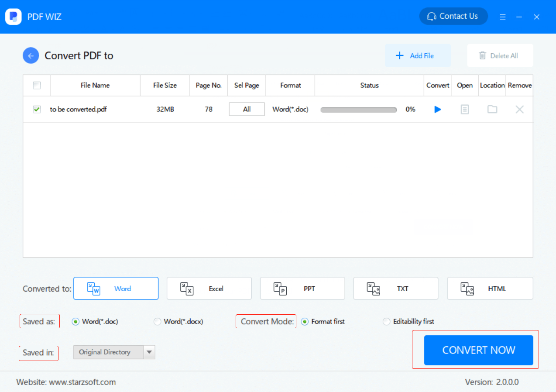The width and height of the screenshot is (556, 392).
Task: Choose the Editability first convert mode
Action: click(x=386, y=321)
